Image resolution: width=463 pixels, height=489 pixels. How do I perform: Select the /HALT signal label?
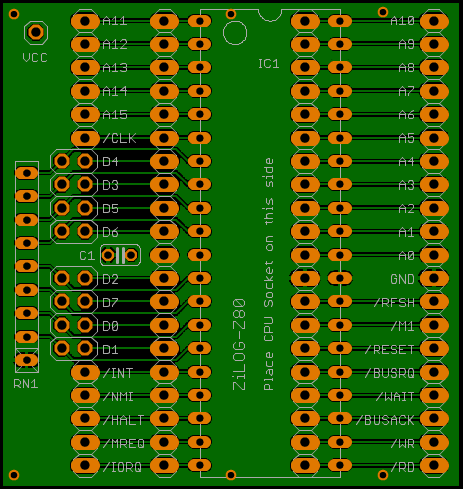pos(123,420)
